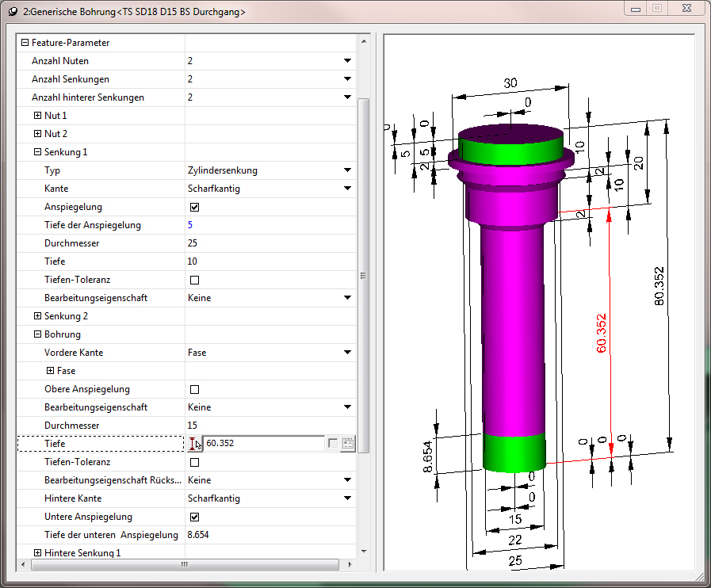The image size is (711, 588).
Task: Toggle the small checkbox beside Tiefe value
Action: coord(333,444)
